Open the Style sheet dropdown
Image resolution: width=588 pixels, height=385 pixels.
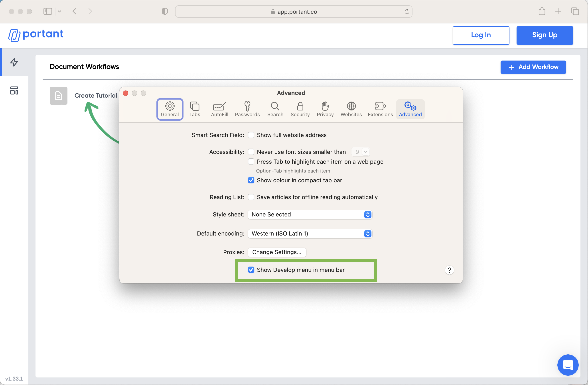[310, 214]
